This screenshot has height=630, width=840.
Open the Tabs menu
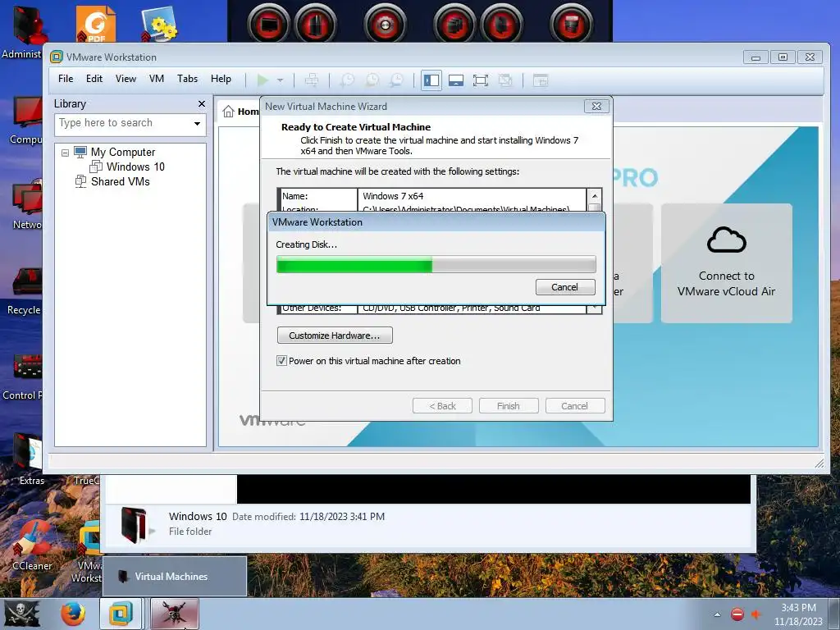188,79
